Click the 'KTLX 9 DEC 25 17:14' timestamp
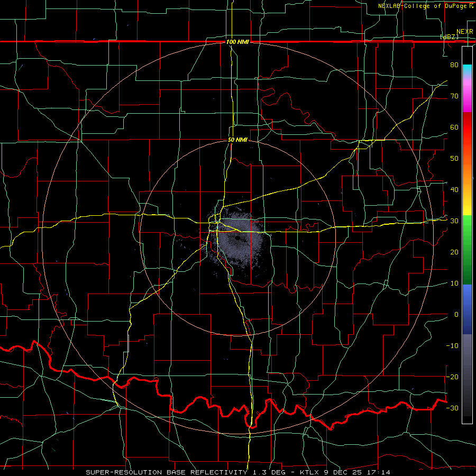 (345, 472)
